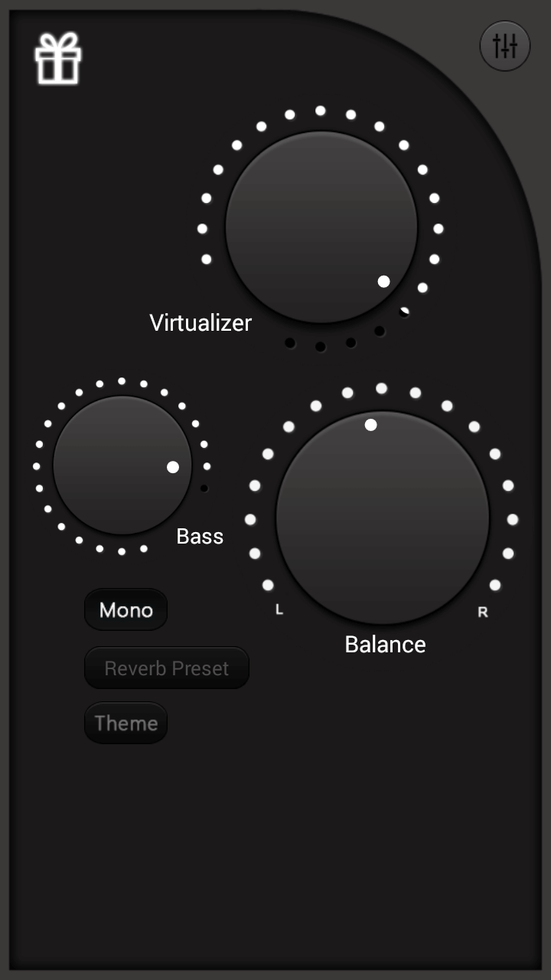Image resolution: width=551 pixels, height=980 pixels.
Task: Click the unlit dark dot beside Bass knob
Action: (204, 488)
